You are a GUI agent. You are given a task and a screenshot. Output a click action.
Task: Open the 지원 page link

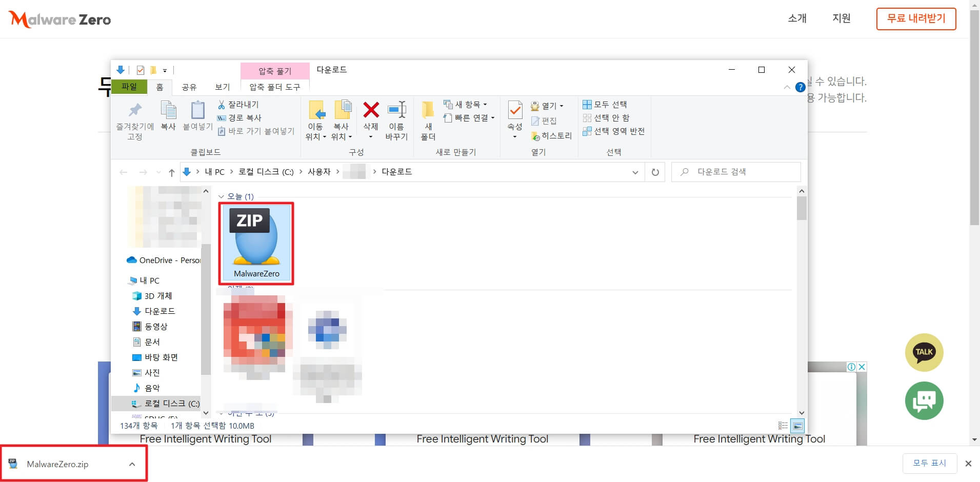pos(842,18)
